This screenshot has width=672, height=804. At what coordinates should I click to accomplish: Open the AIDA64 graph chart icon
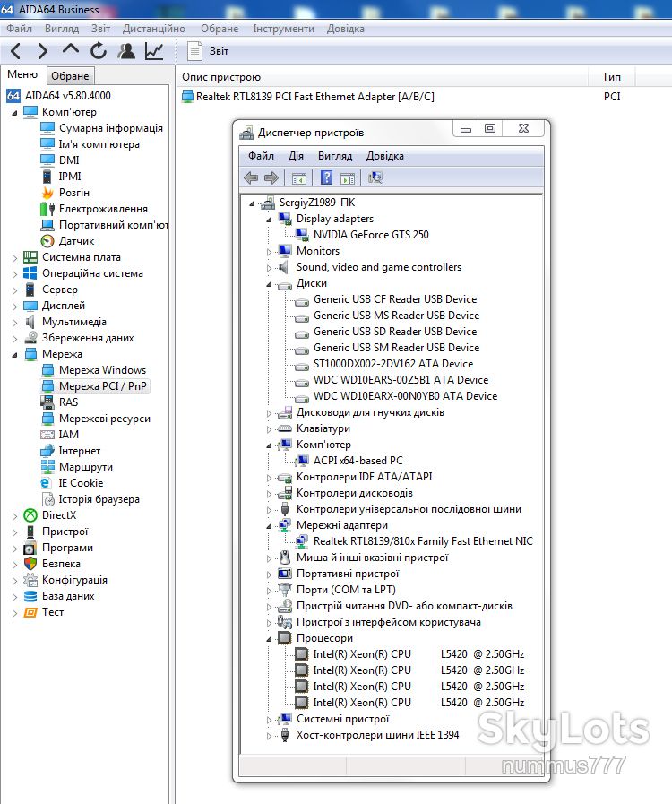click(154, 51)
